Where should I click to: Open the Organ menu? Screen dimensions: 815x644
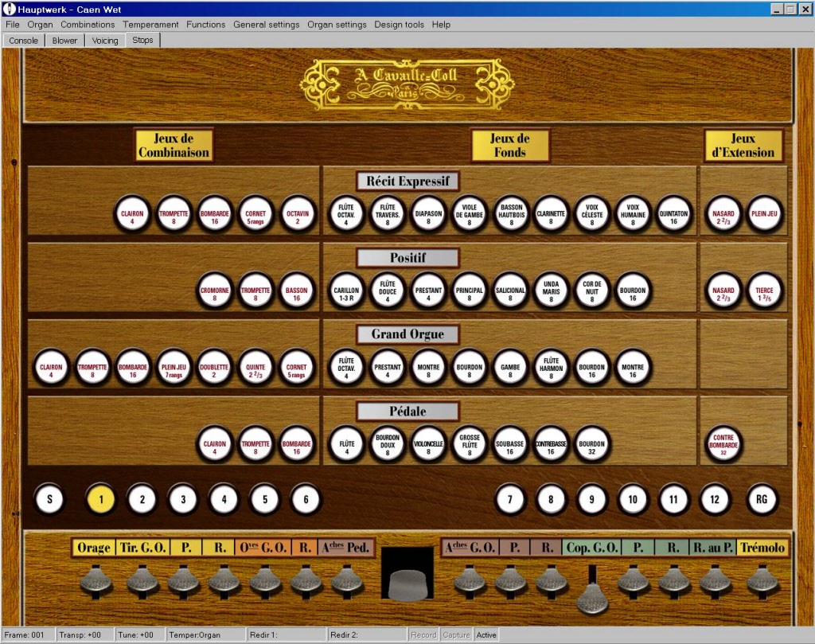coord(40,25)
